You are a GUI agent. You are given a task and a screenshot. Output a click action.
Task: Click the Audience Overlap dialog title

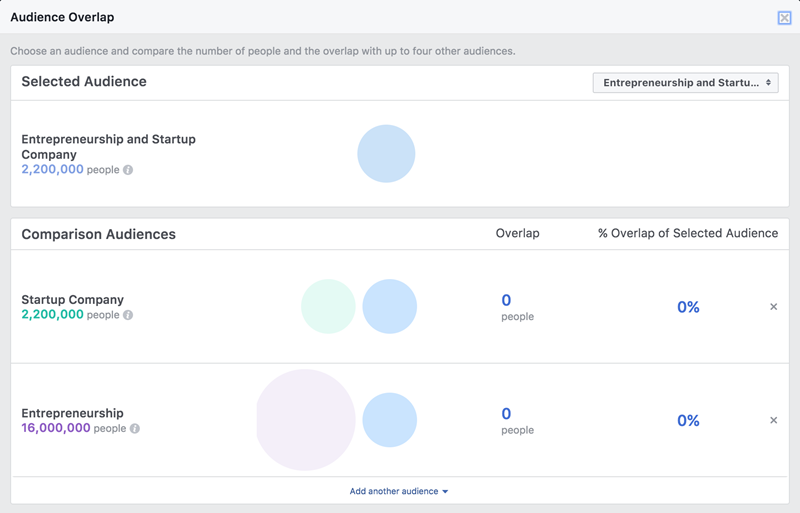pyautogui.click(x=62, y=17)
